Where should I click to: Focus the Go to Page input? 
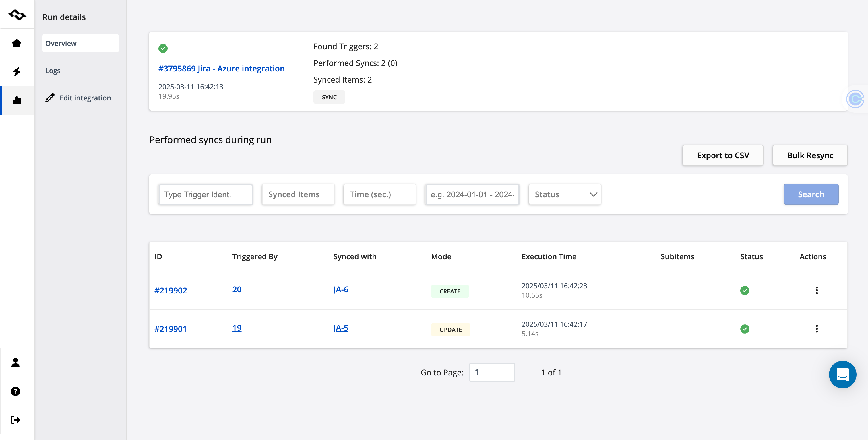tap(492, 372)
